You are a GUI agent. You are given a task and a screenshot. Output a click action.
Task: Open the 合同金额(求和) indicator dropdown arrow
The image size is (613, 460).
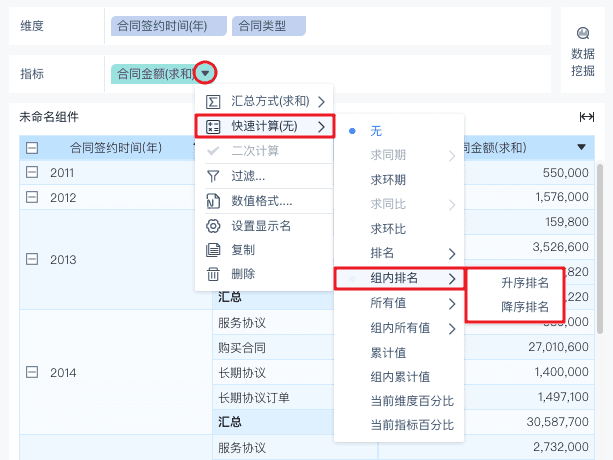click(205, 72)
